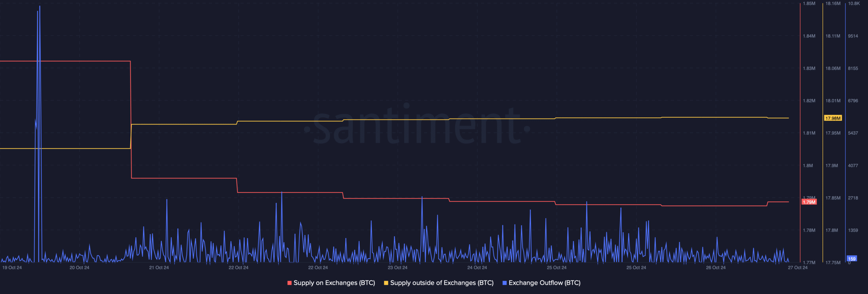Screen dimensions: 868x294
Task: Click the 2718 blue axis value
Action: pos(853,198)
